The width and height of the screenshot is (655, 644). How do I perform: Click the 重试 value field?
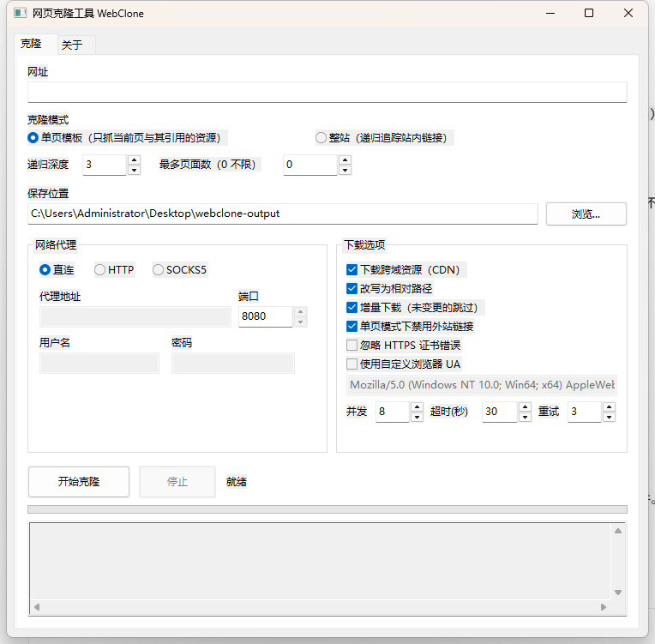(x=585, y=412)
